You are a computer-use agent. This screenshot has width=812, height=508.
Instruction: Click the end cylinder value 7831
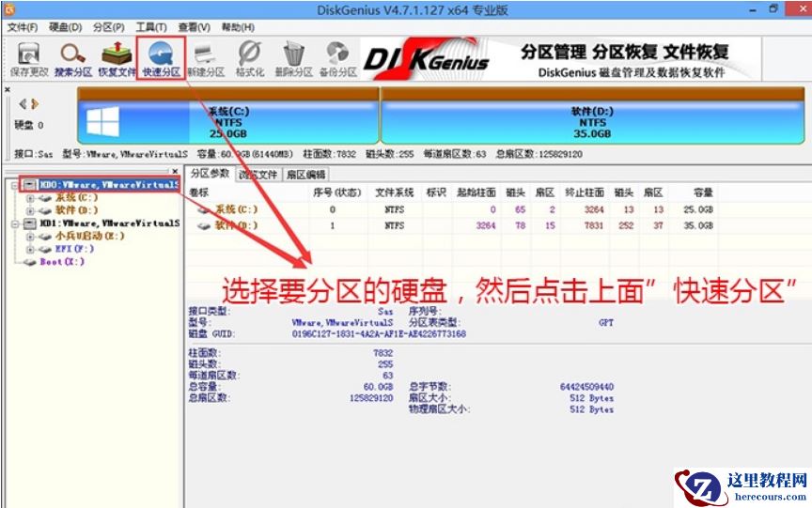click(x=594, y=225)
